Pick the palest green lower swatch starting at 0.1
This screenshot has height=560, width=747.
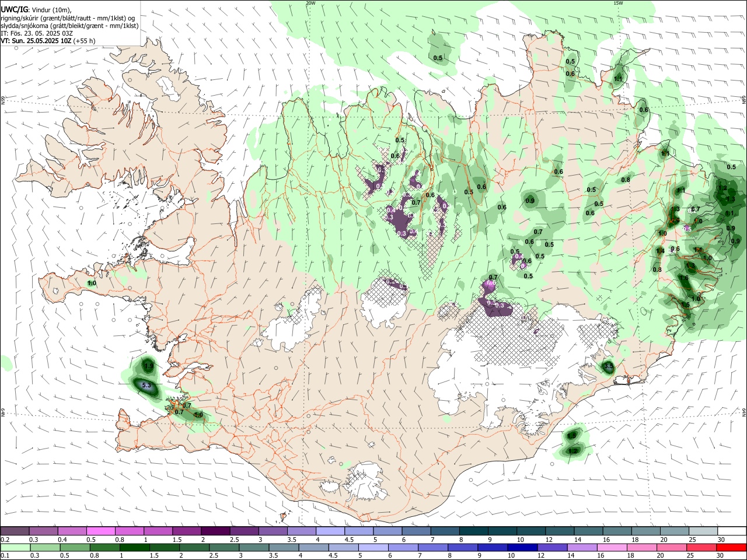[15, 548]
